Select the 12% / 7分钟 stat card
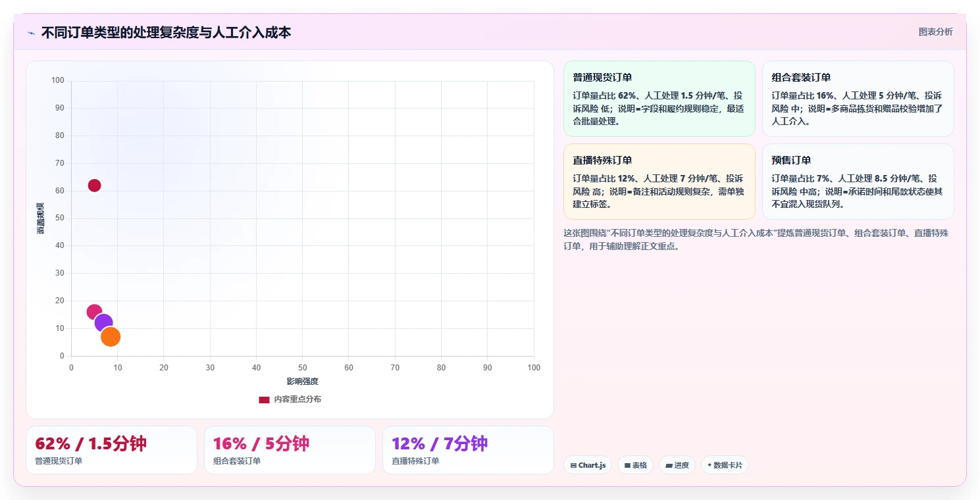Screen dimensions: 980x500 [x=468, y=450]
